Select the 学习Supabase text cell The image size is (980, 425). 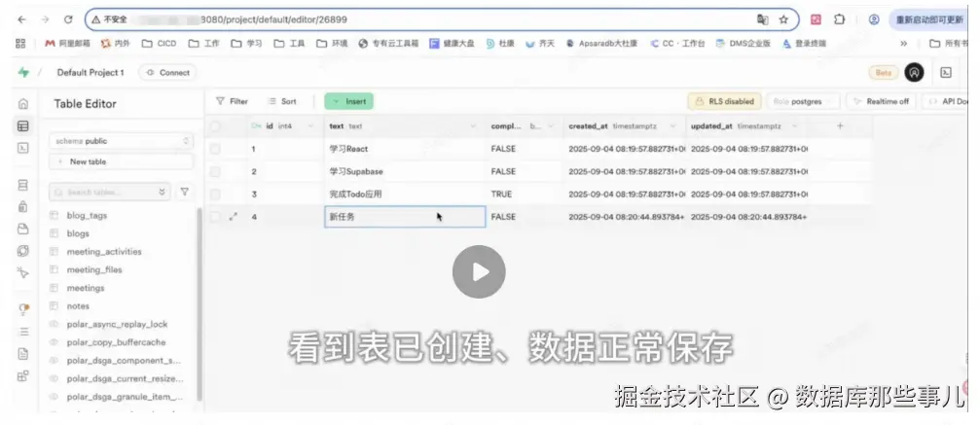click(405, 171)
